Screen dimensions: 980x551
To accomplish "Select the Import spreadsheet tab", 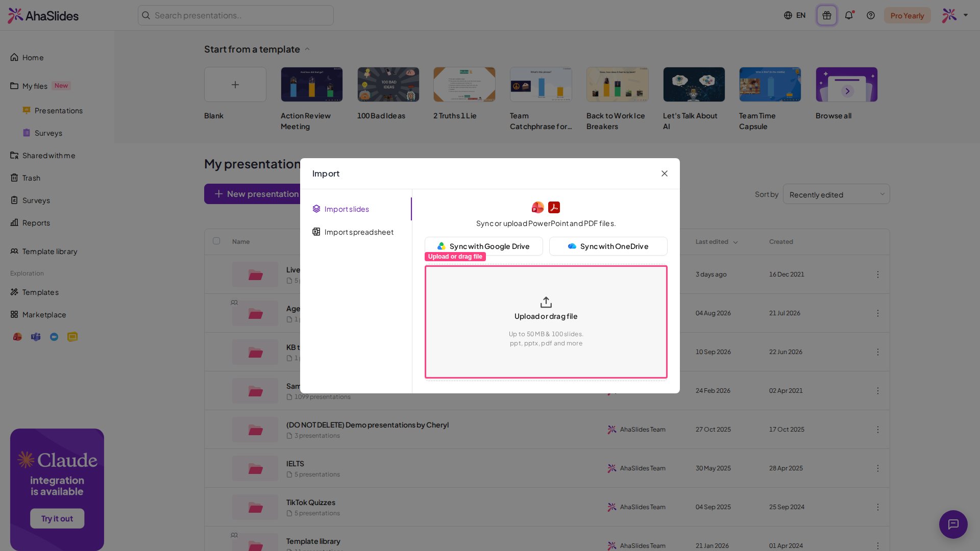I will (x=356, y=232).
